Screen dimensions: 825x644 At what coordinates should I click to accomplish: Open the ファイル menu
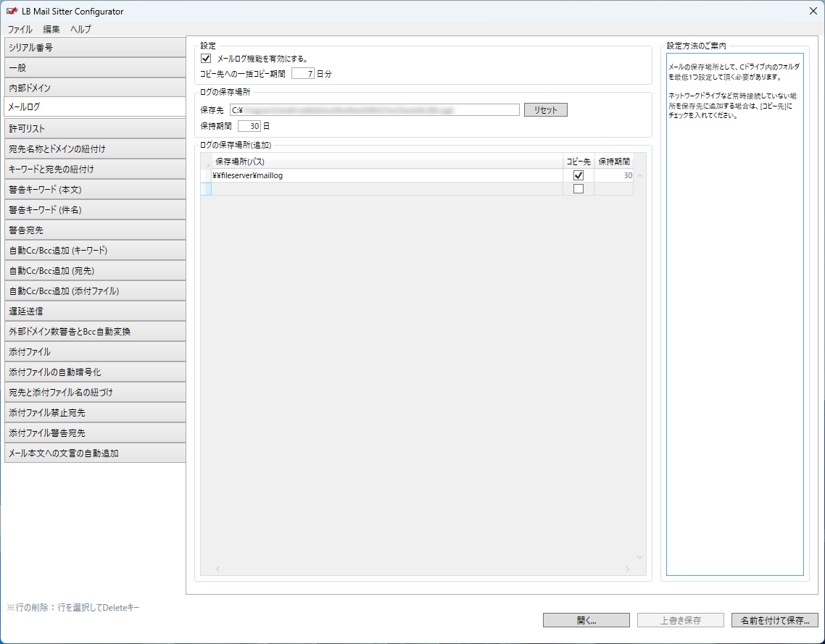[x=20, y=30]
